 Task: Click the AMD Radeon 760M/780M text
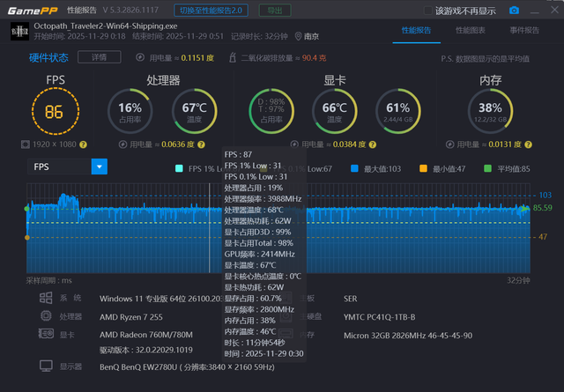point(146,335)
